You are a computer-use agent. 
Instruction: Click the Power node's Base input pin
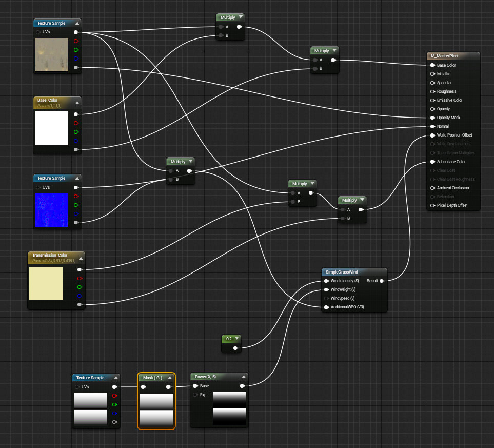click(x=195, y=386)
